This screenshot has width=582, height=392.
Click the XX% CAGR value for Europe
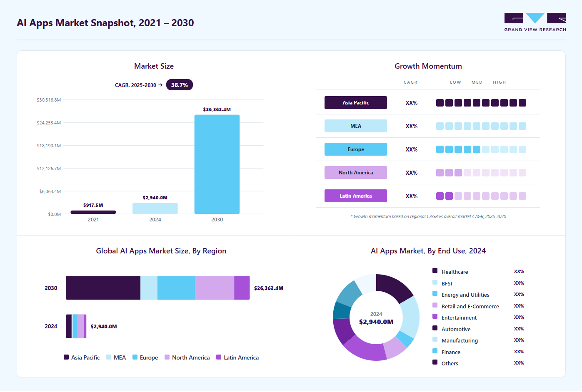pos(412,149)
